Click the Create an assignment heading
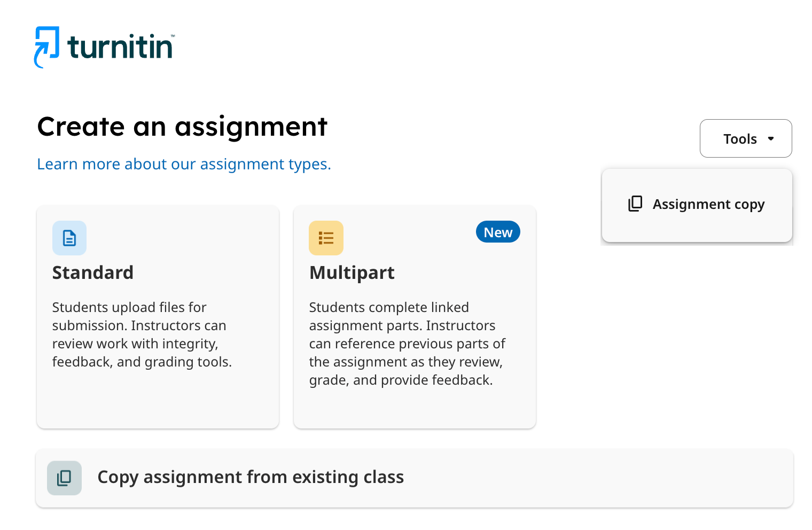Screen dimensions: 812x530 coord(182,127)
